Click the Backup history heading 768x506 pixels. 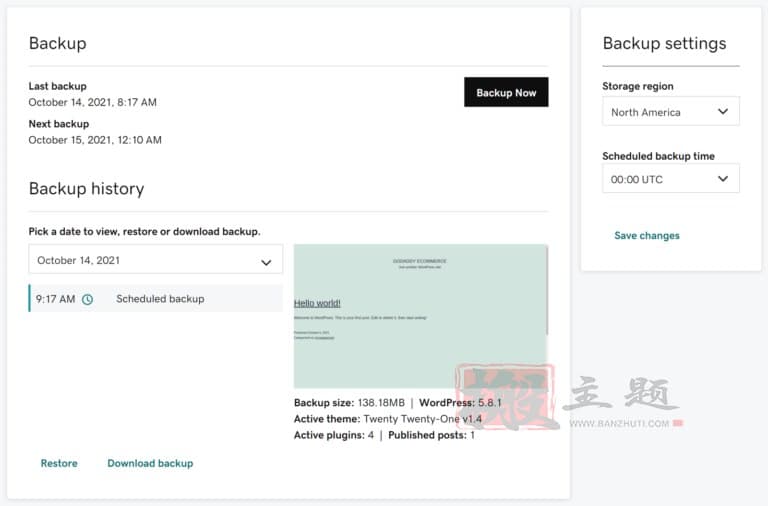pyautogui.click(x=87, y=189)
